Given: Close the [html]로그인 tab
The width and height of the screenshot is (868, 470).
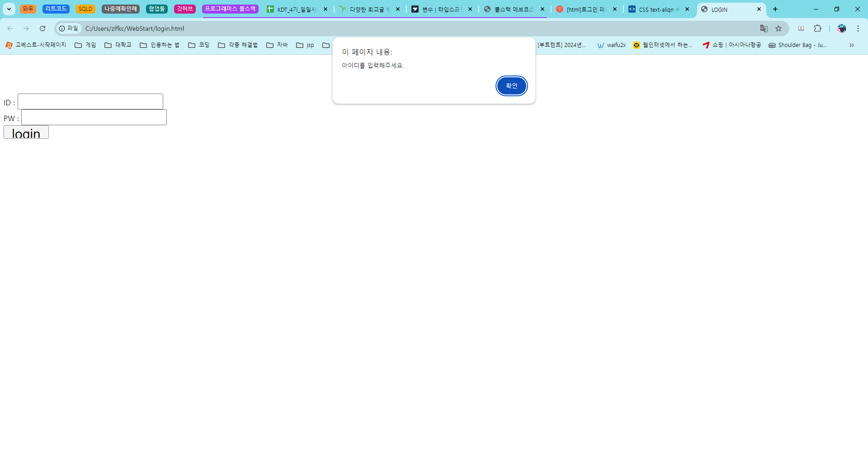Looking at the screenshot, I should [615, 9].
